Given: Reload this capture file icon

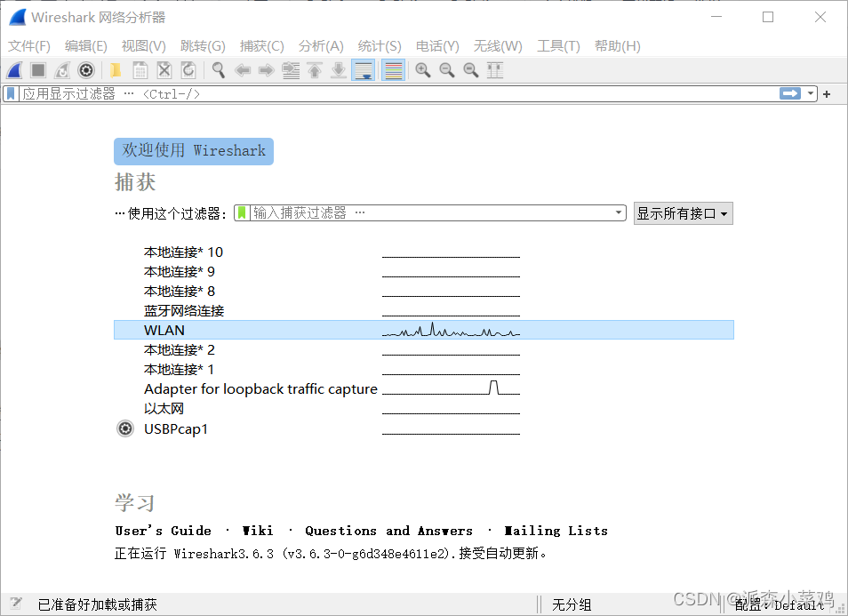Looking at the screenshot, I should [x=188, y=70].
